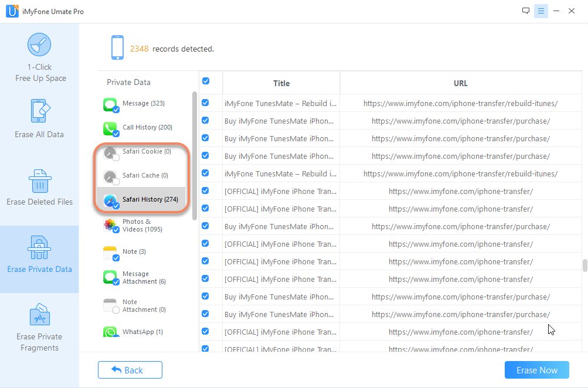Click the records table vertical scrollbar thumb
The image size is (588, 388).
point(584,265)
